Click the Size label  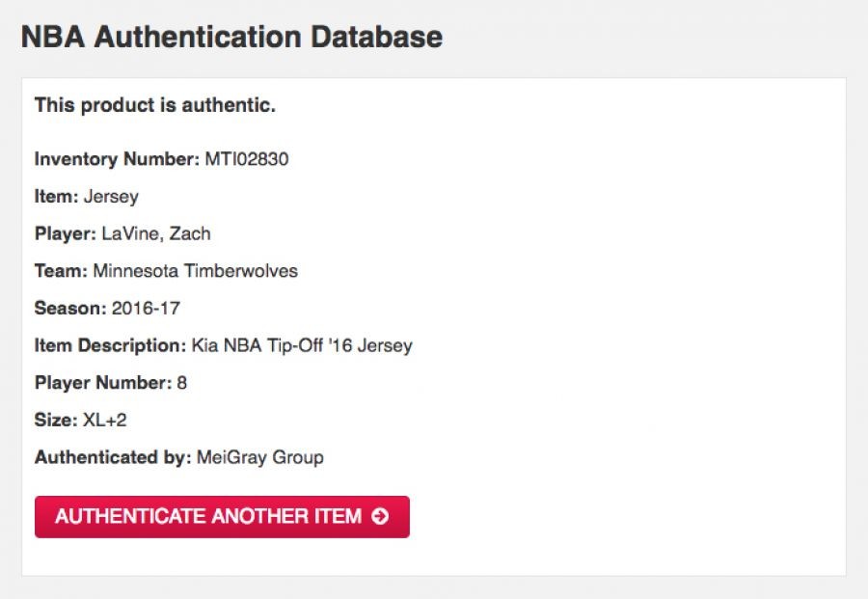(x=55, y=421)
